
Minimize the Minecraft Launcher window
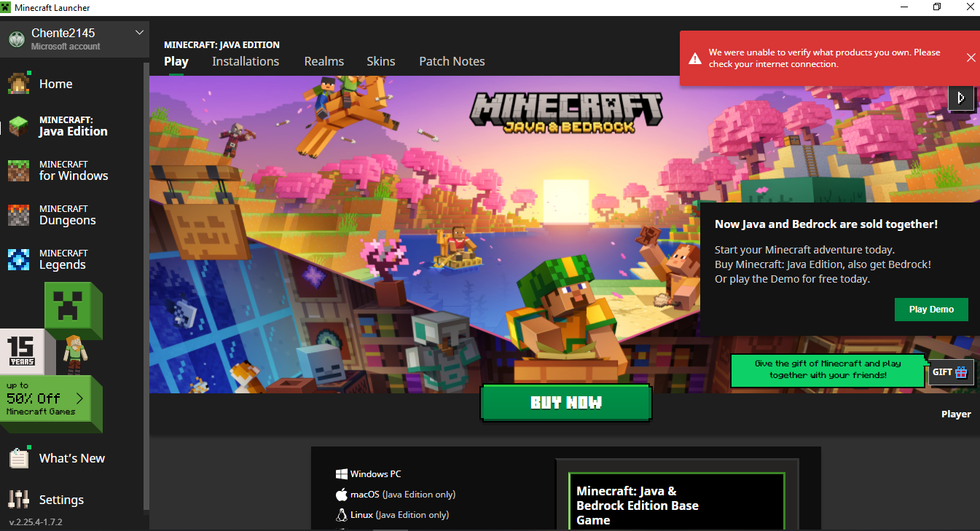903,7
